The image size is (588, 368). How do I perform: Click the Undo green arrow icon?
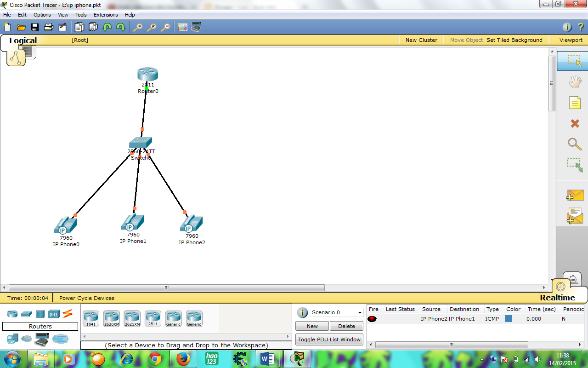pyautogui.click(x=107, y=27)
